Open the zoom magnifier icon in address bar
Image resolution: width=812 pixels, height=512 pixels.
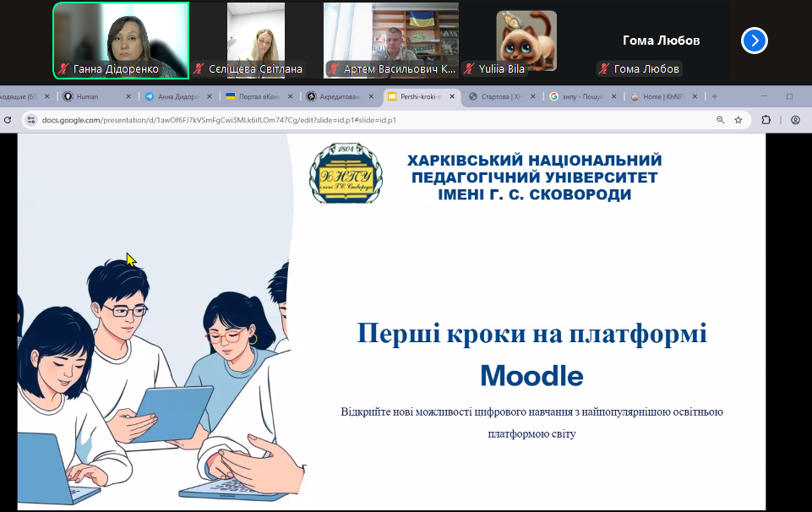tap(721, 120)
